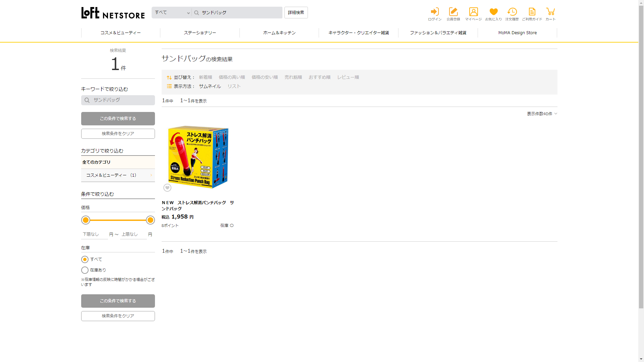Viewport: 644px width, 362px height.
Task: Open favorites heart icon in header
Action: coord(493,12)
